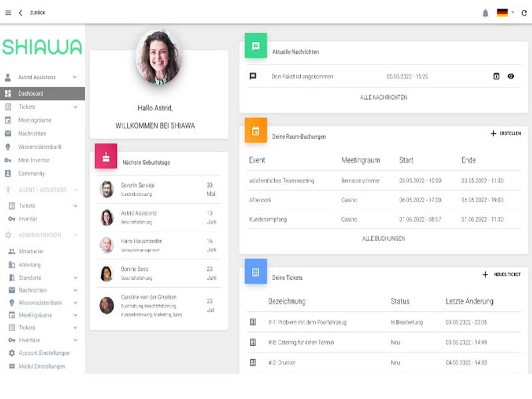The image size is (532, 399).
Task: Select Wissensdatenbank in the top sidebar
Action: tap(40, 147)
